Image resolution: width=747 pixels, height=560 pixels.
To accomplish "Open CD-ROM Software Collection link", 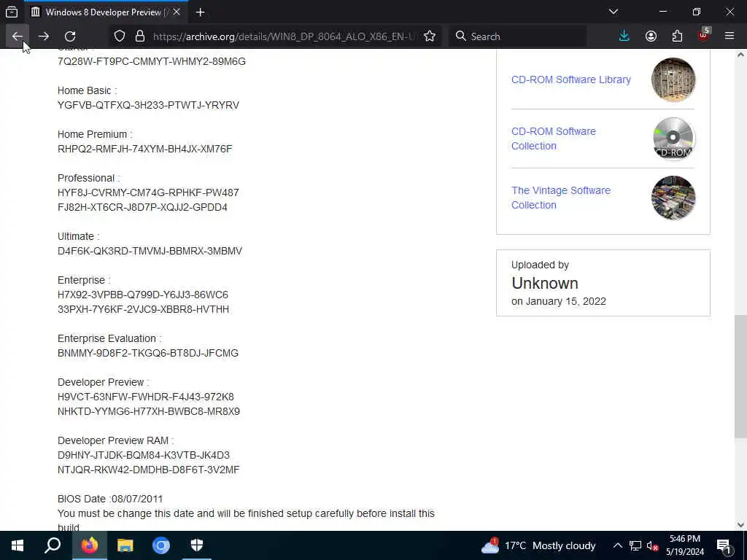I will coord(553,139).
